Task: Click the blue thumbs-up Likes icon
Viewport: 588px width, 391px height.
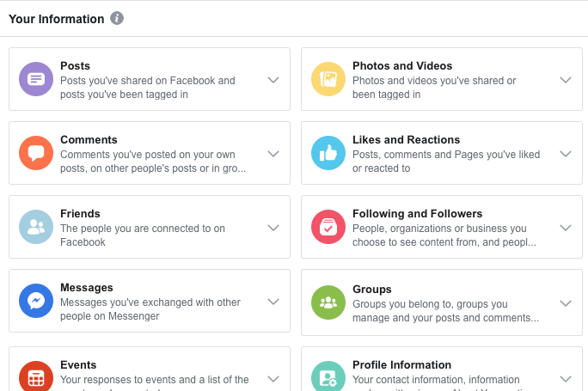Action: [x=328, y=153]
